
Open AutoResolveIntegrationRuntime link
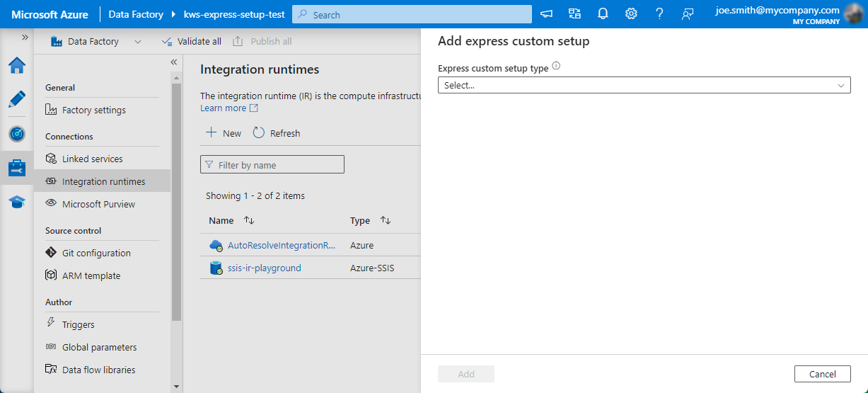(x=282, y=246)
